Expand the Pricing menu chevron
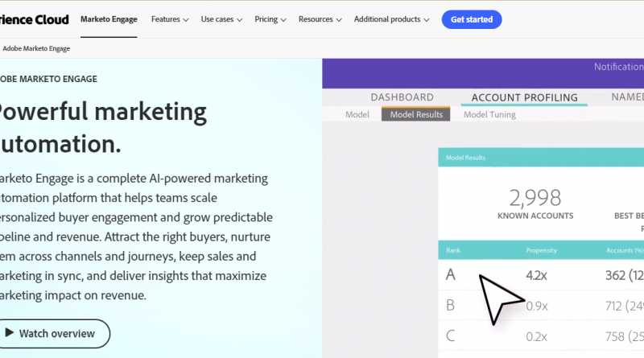The width and height of the screenshot is (644, 358). point(282,19)
